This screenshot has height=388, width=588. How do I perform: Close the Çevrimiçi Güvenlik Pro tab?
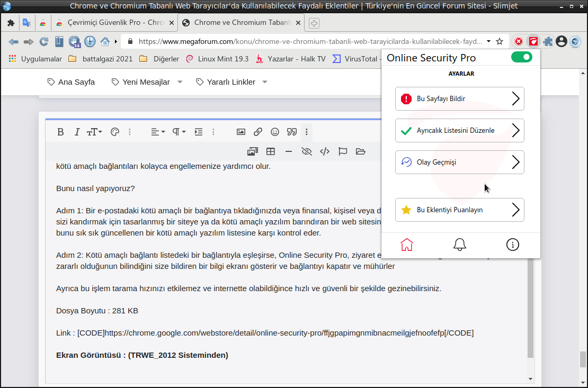[172, 22]
